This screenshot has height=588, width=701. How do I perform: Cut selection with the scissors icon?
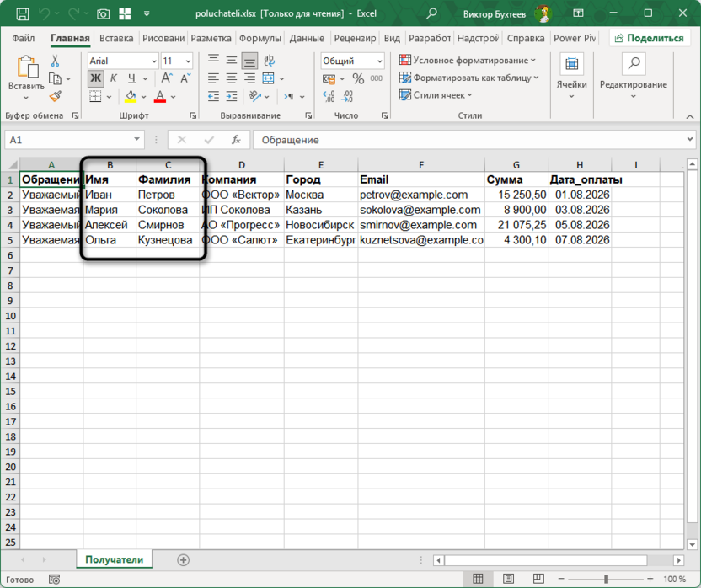coord(55,61)
